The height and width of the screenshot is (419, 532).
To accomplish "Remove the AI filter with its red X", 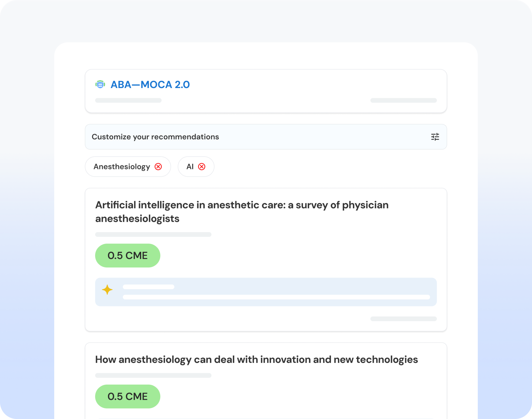I will click(202, 167).
